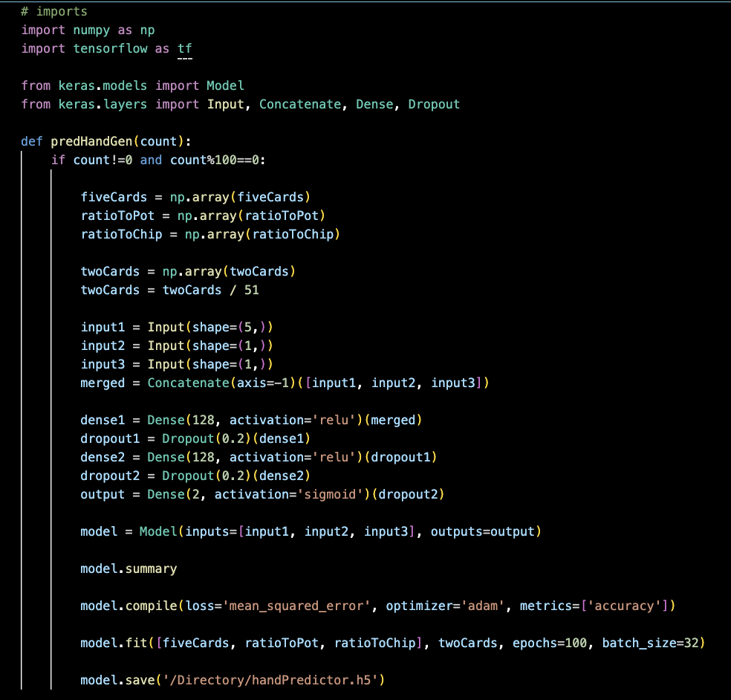Image resolution: width=731 pixels, height=700 pixels.
Task: Click 'keras.models' in the from statement
Action: pyautogui.click(x=103, y=85)
